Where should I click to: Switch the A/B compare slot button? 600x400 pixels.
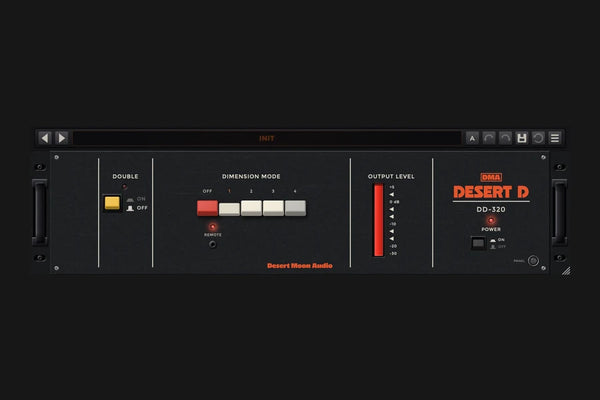click(x=472, y=138)
